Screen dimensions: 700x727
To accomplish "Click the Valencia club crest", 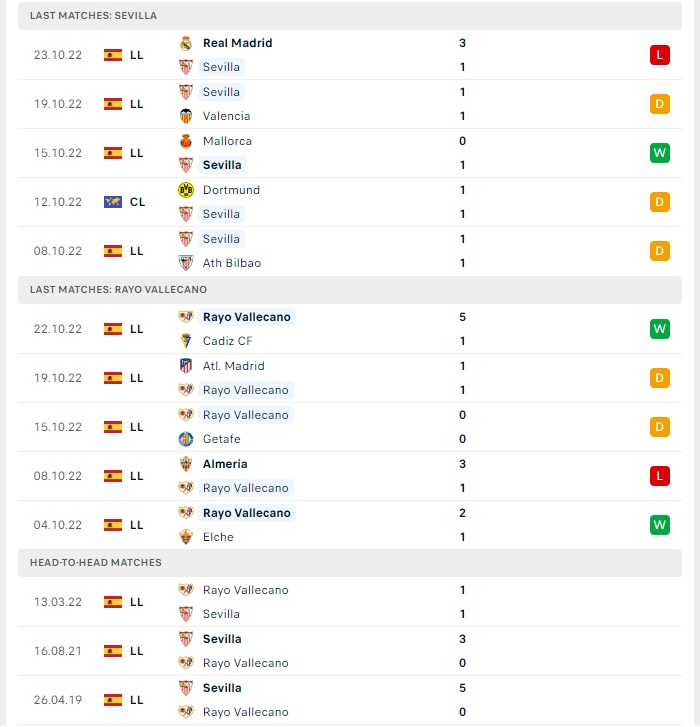I will tap(186, 116).
